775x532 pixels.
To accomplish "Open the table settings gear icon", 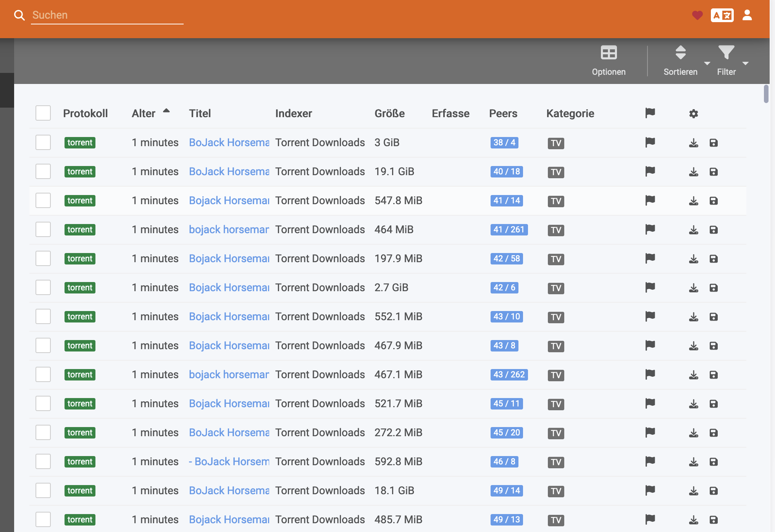I will [693, 113].
